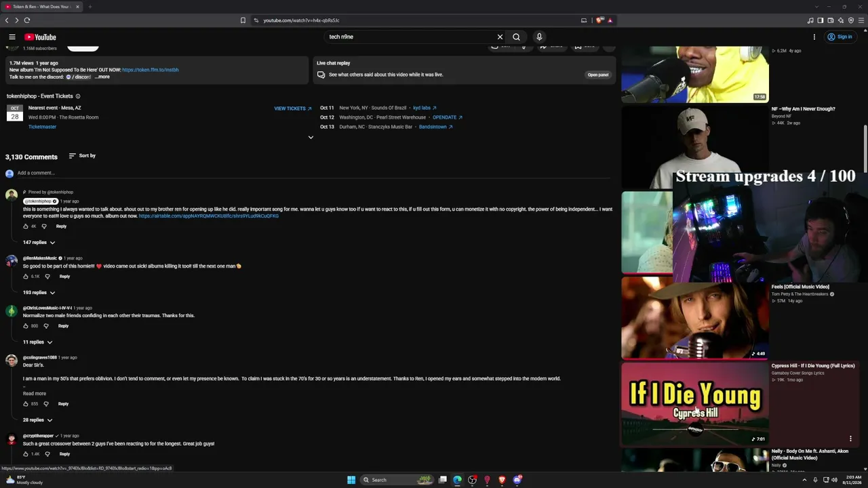This screenshot has height=488, width=868.
Task: Open OPENDATE ticket link
Action: [x=448, y=117]
